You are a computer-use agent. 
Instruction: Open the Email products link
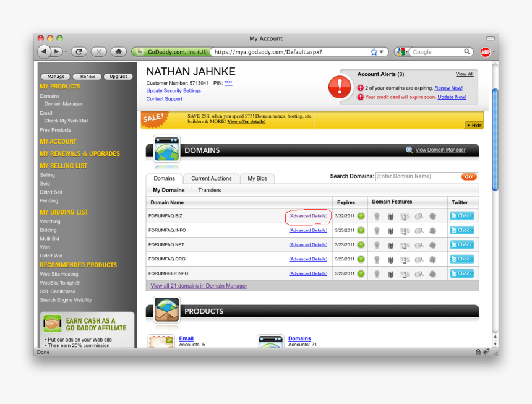186,338
